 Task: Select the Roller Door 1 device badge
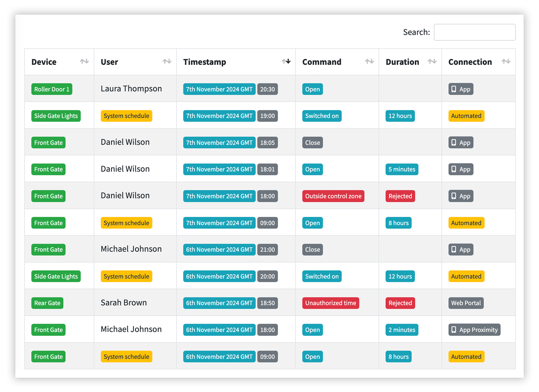click(x=52, y=89)
